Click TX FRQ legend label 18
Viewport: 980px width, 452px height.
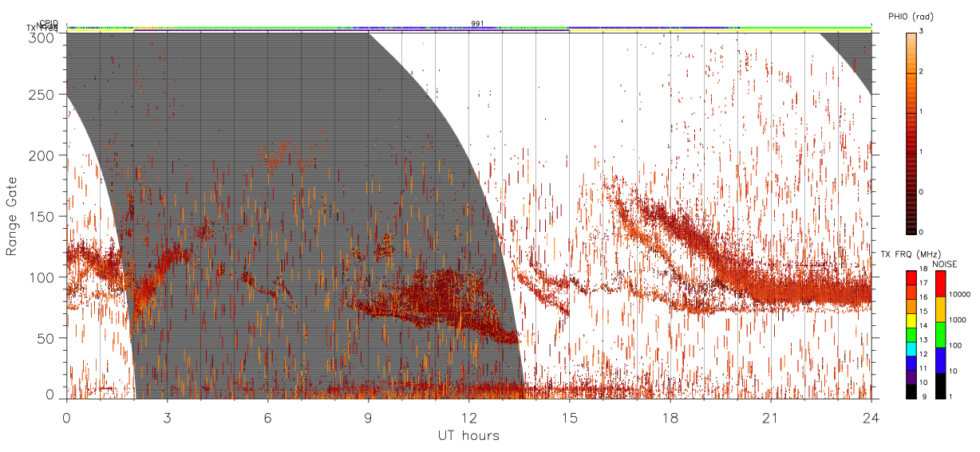pos(924,269)
